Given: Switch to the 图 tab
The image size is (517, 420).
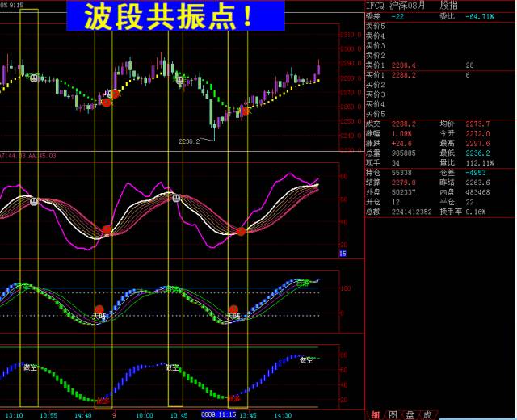Looking at the screenshot, I should [x=393, y=414].
